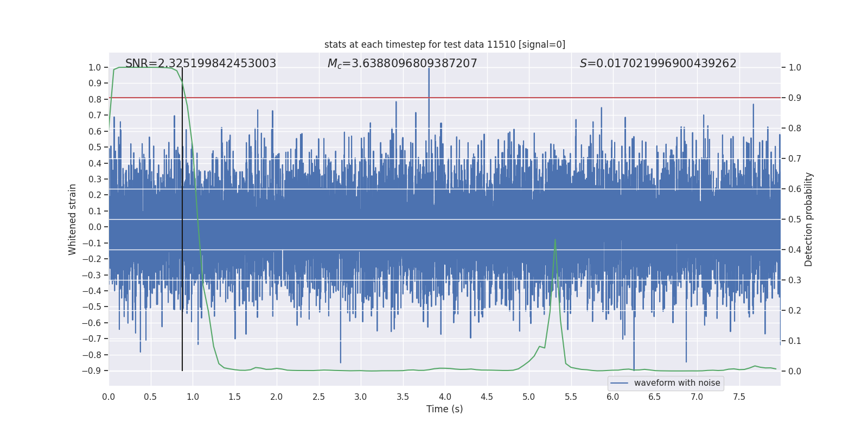Click the 0.0 tick on whitened strain axis
Screen dimensions: 868x434
pyautogui.click(x=94, y=227)
